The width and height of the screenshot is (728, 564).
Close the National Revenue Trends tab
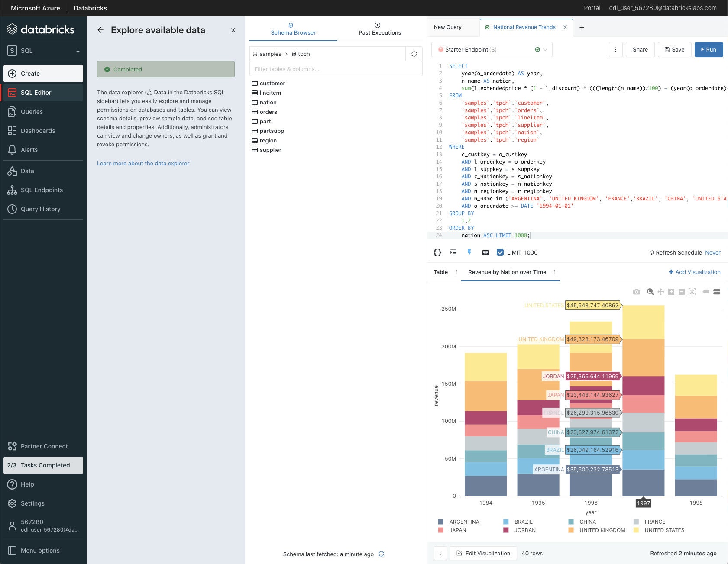click(565, 27)
